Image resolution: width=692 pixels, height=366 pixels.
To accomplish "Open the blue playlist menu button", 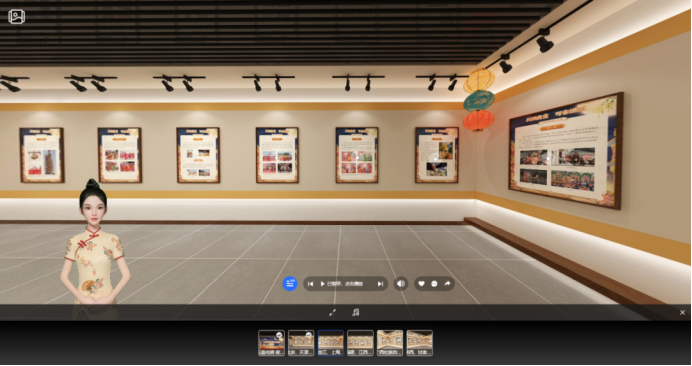I will [290, 283].
